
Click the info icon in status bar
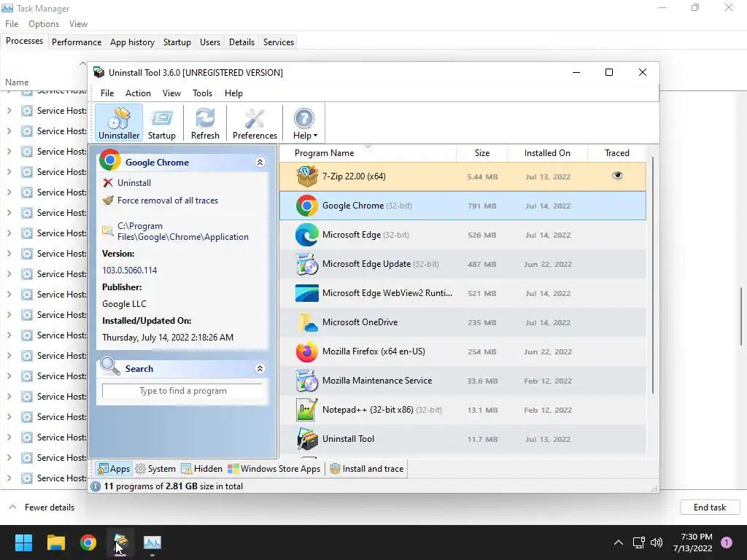coord(96,486)
